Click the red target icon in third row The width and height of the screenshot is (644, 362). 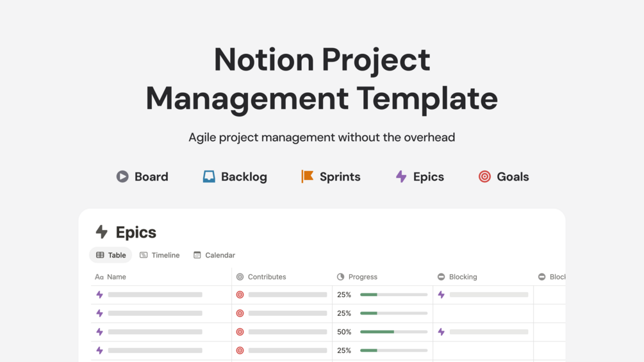coord(240,332)
